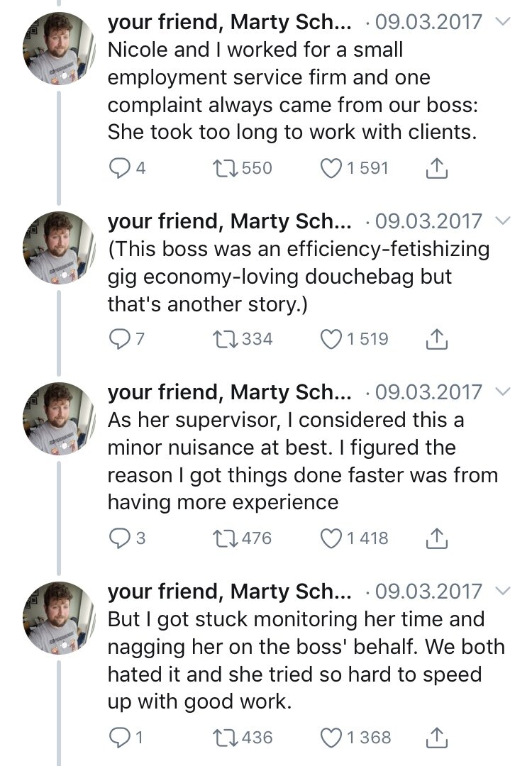This screenshot has height=766, width=532.
Task: Open options chevron on the first tweet
Action: (x=501, y=22)
